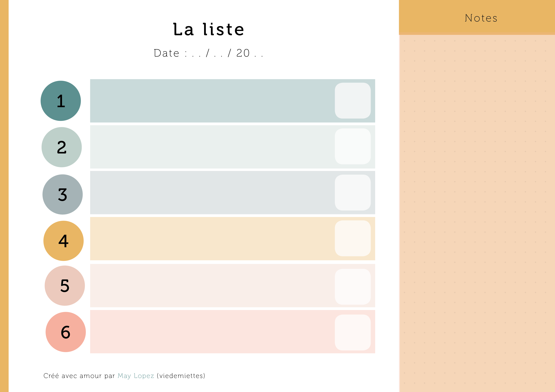555x392 pixels.
Task: Click the pale pink circle numbered 5
Action: (x=65, y=286)
